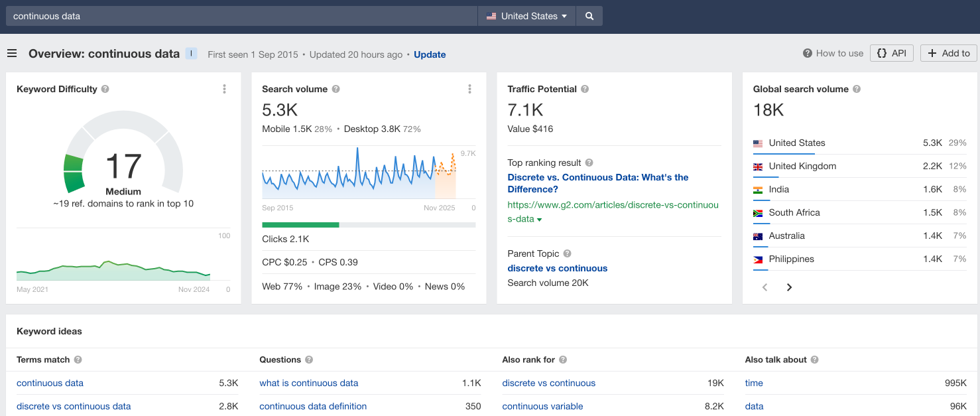This screenshot has height=416, width=980.
Task: Click the Questions column heading
Action: [x=280, y=360]
